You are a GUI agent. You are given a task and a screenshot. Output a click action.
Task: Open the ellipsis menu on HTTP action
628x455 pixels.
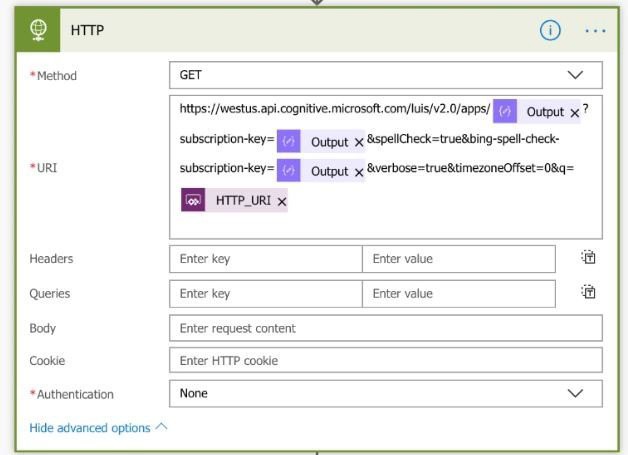tap(595, 31)
